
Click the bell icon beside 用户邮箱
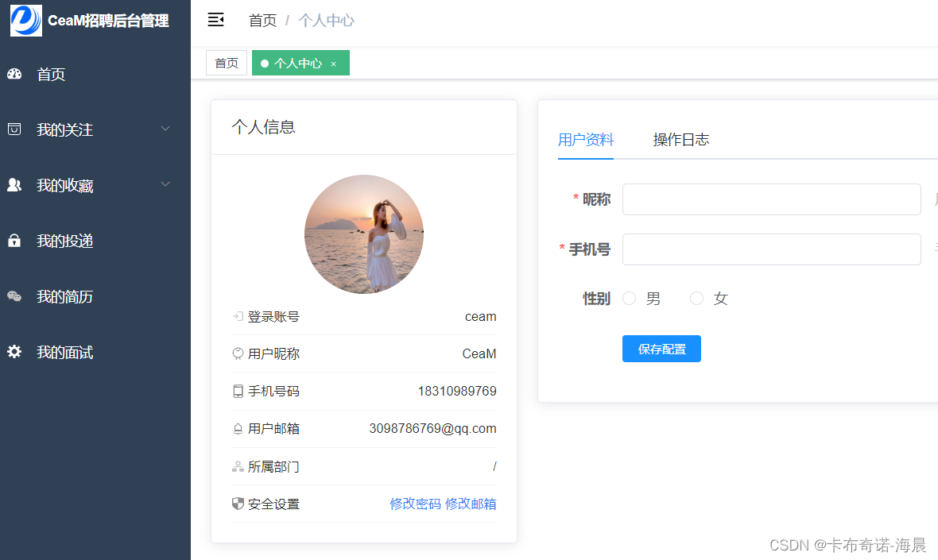(x=238, y=429)
